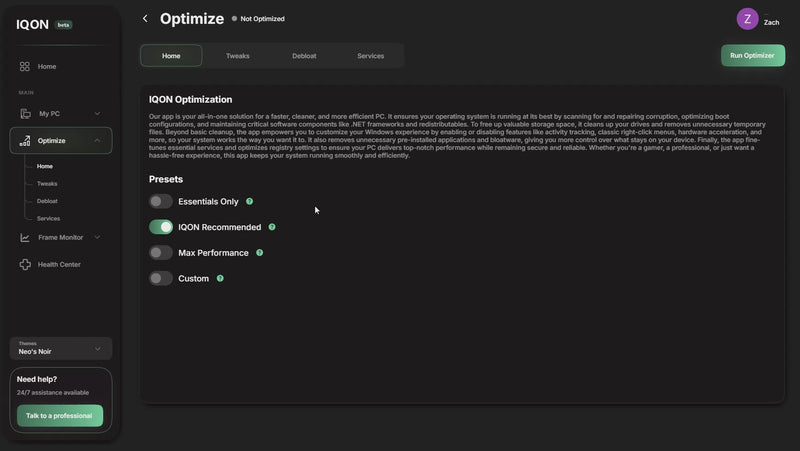Disable the IQON Recommended preset toggle
Screen dimensions: 800x451
pos(161,227)
